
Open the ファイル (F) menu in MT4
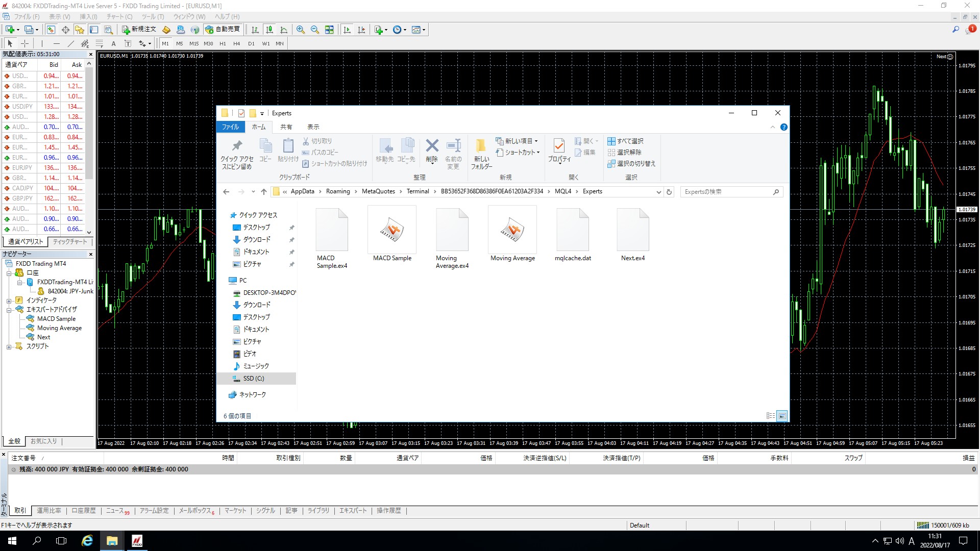[x=27, y=16]
